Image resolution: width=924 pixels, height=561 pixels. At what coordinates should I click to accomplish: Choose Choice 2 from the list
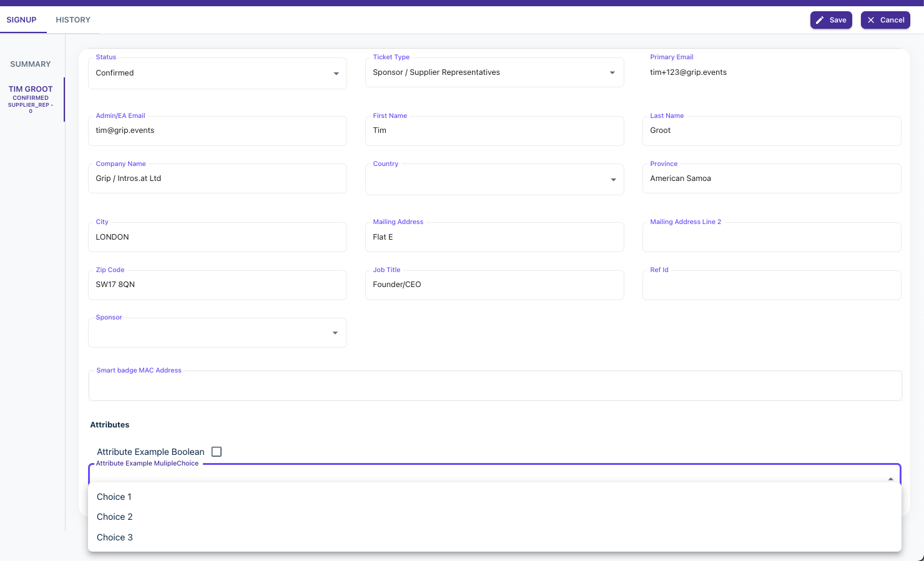click(494, 517)
